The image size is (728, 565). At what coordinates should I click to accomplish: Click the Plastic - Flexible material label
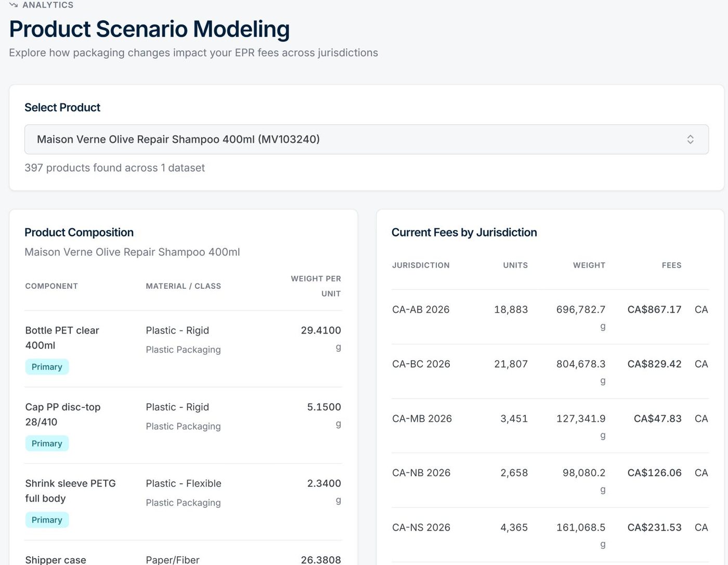point(184,483)
